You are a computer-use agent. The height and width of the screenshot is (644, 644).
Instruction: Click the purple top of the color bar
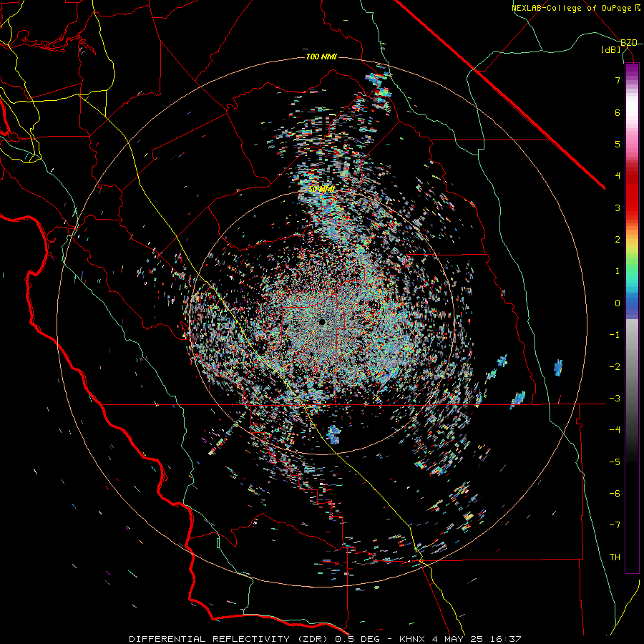[632, 69]
